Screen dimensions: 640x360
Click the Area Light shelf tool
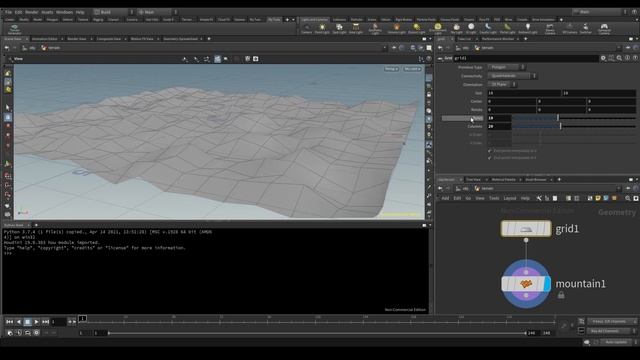pos(356,28)
